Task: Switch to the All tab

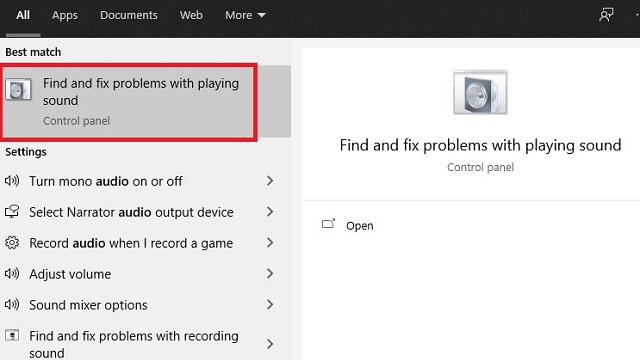Action: pyautogui.click(x=23, y=15)
